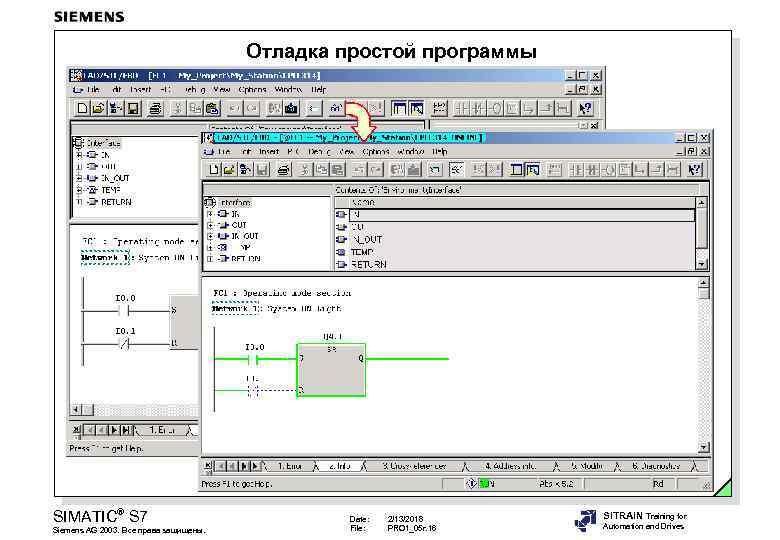This screenshot has width=780, height=540.
Task: Toggle Overviews icon in back window toolbar
Action: [399, 108]
